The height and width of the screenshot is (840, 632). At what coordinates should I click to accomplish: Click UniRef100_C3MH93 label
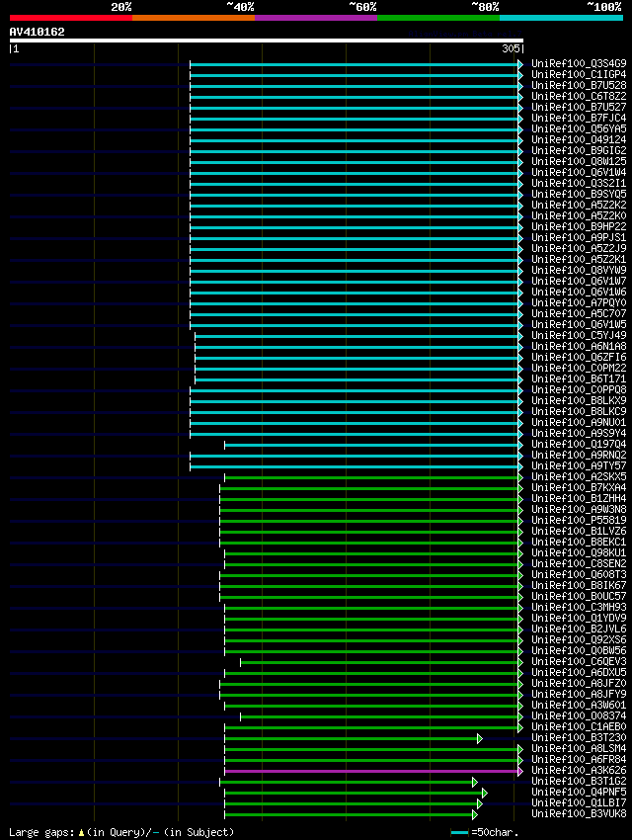click(x=579, y=608)
